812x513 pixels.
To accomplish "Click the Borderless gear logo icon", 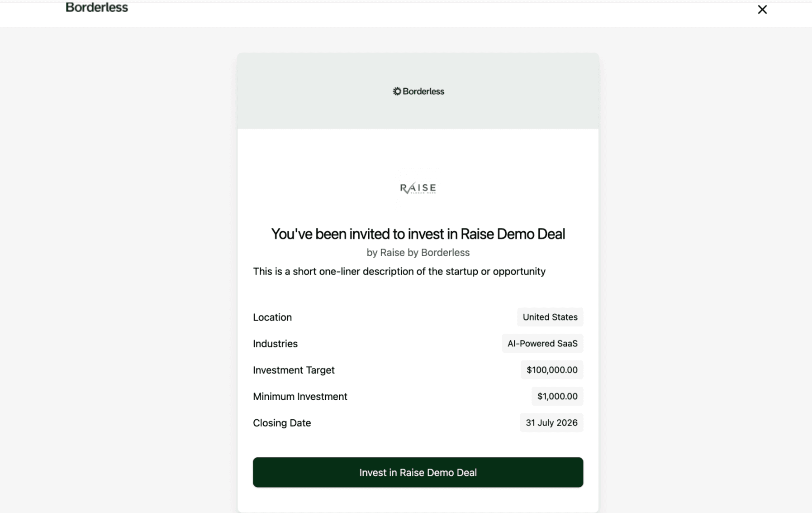I will pyautogui.click(x=397, y=91).
